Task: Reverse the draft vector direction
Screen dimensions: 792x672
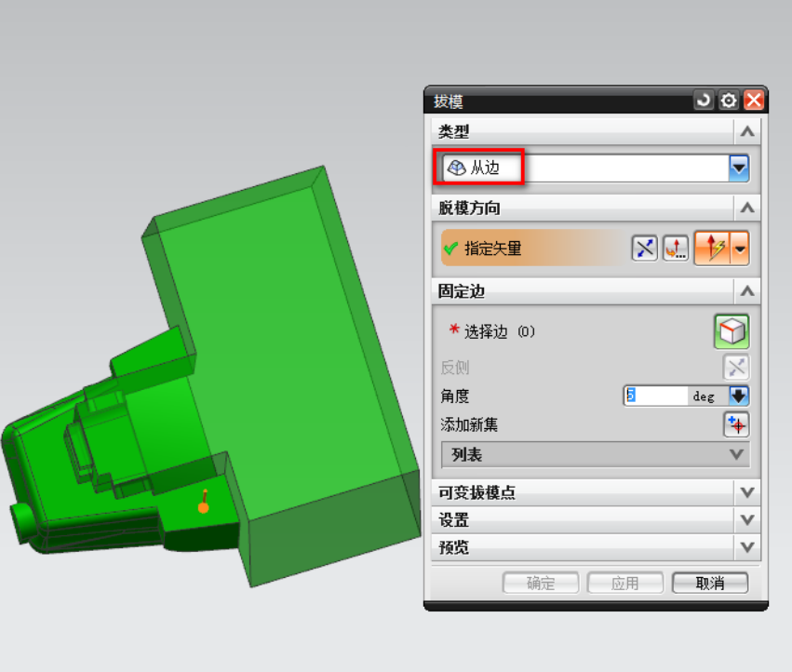Action: click(x=645, y=249)
